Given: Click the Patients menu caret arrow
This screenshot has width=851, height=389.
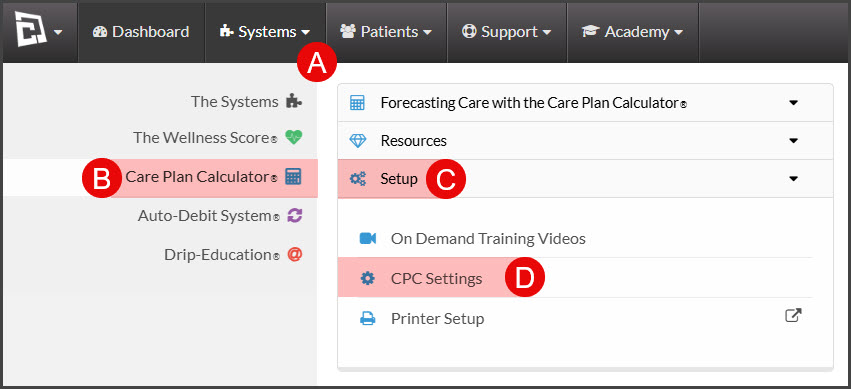Looking at the screenshot, I should coord(427,33).
